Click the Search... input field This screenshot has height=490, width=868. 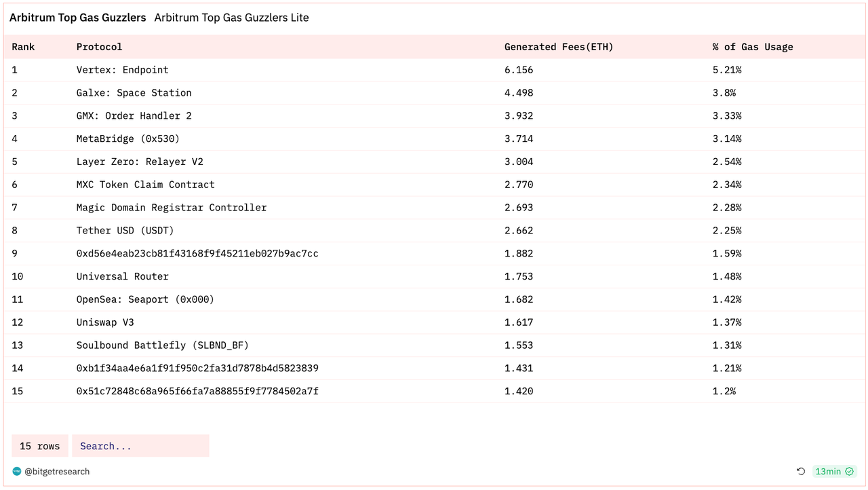[x=140, y=446]
